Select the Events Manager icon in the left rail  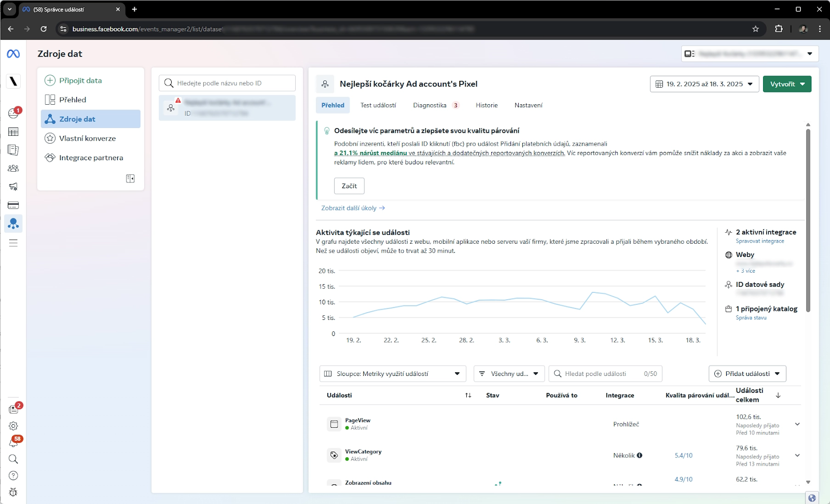click(13, 223)
